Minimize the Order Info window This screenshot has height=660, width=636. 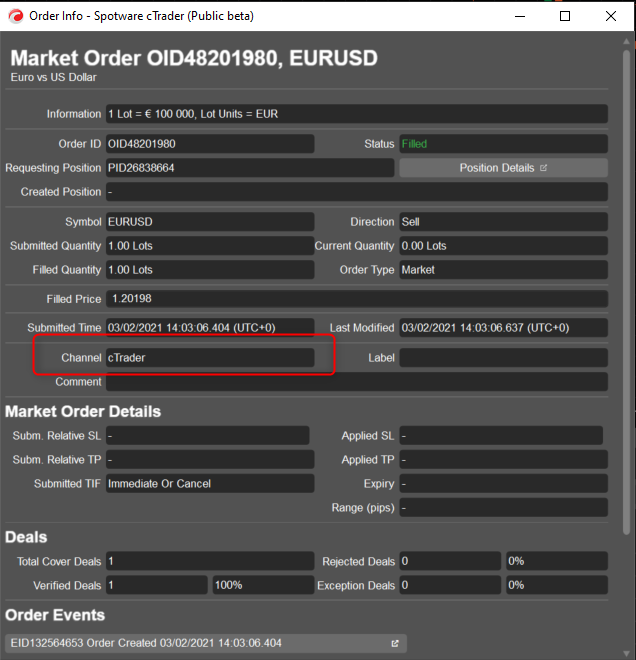(520, 16)
